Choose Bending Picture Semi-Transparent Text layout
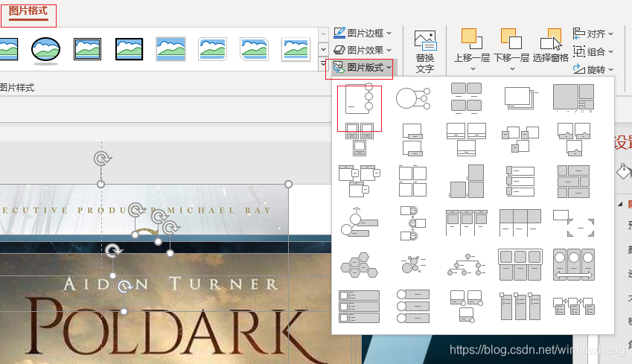The image size is (632, 364). [x=466, y=140]
